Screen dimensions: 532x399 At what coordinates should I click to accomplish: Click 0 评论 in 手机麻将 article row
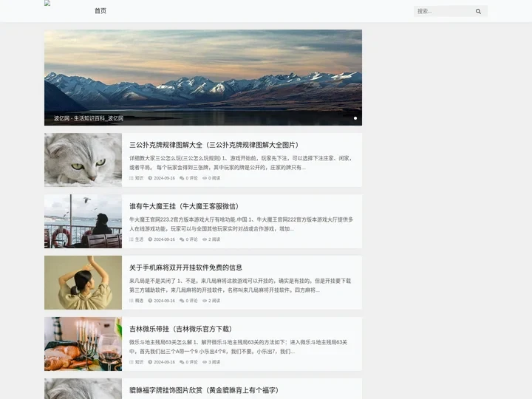(191, 301)
